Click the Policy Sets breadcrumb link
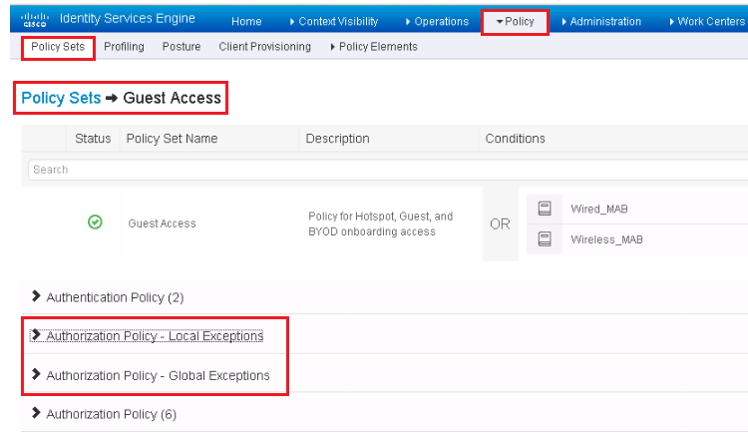 point(61,98)
